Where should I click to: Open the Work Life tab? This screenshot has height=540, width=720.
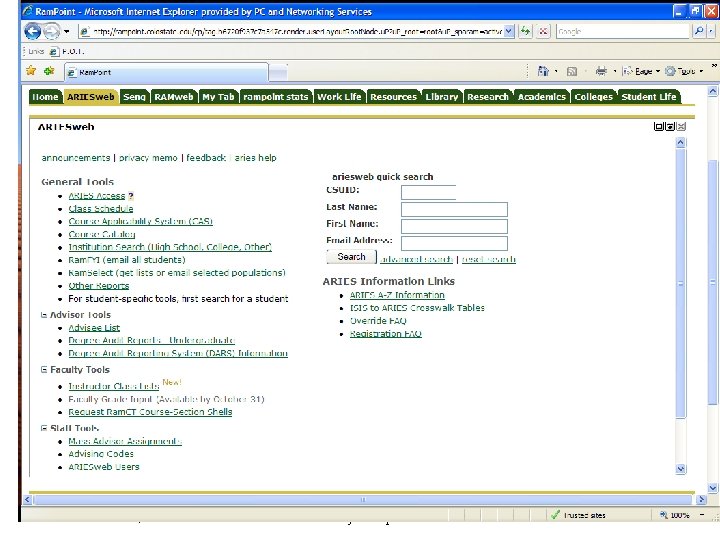point(339,96)
